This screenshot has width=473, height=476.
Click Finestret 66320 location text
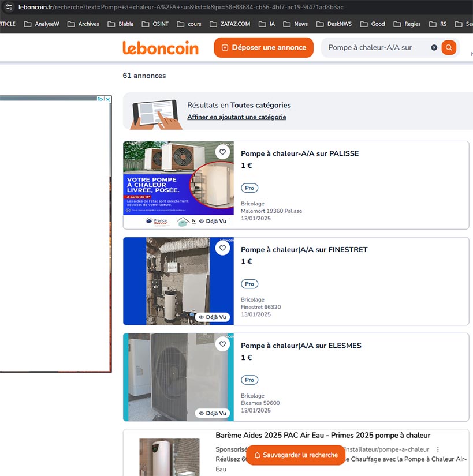click(260, 307)
